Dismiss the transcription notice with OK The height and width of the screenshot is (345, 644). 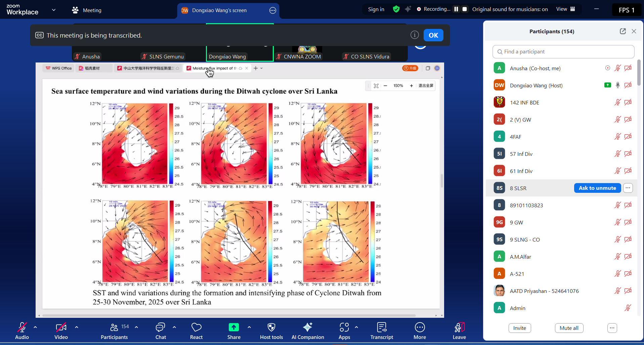433,35
